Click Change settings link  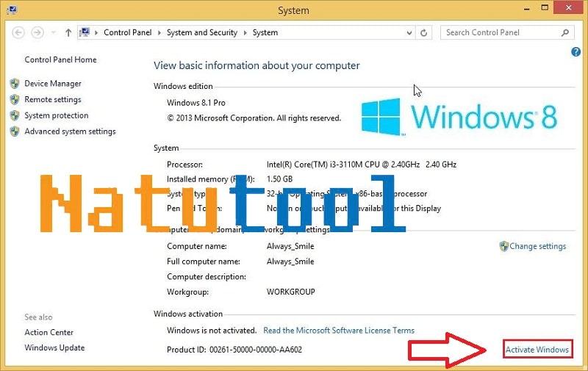538,246
